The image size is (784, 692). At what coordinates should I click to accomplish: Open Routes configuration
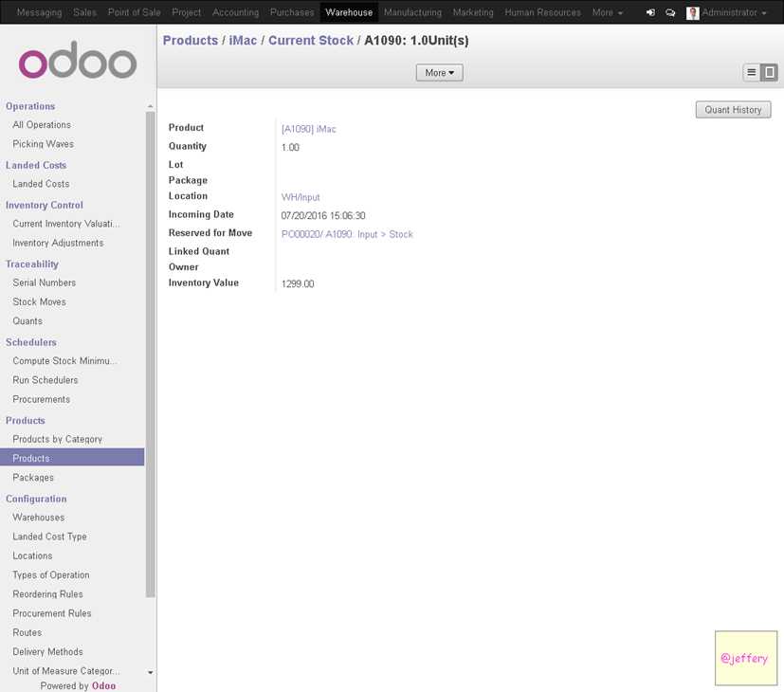(27, 632)
